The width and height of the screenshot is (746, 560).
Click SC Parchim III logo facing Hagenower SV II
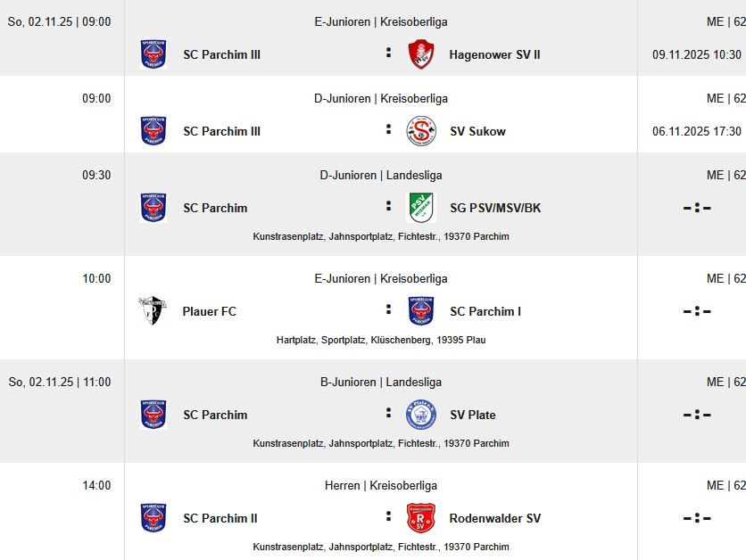[153, 54]
